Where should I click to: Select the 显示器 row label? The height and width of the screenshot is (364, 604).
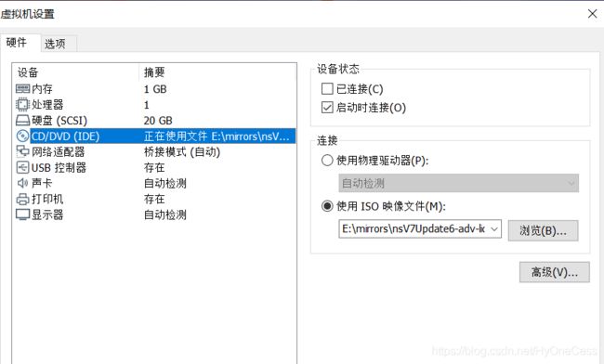click(x=47, y=214)
